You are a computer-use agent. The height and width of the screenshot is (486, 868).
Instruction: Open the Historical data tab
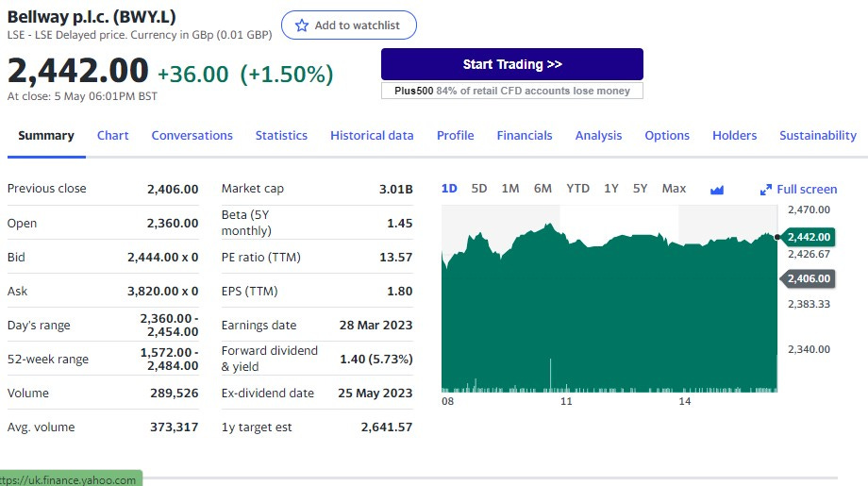pos(372,136)
